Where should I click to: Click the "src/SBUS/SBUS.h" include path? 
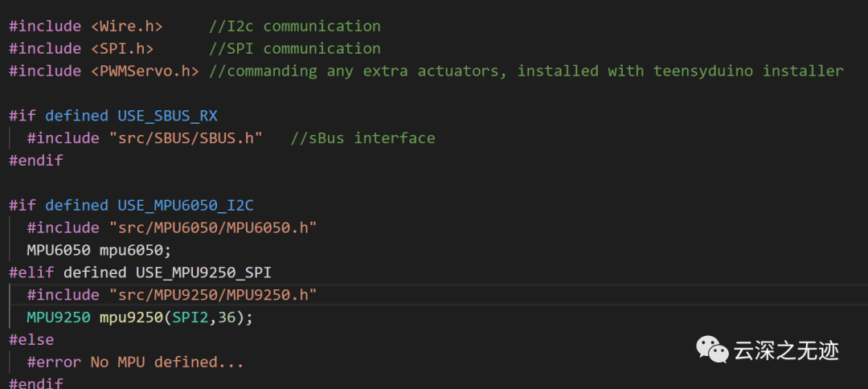pyautogui.click(x=186, y=138)
